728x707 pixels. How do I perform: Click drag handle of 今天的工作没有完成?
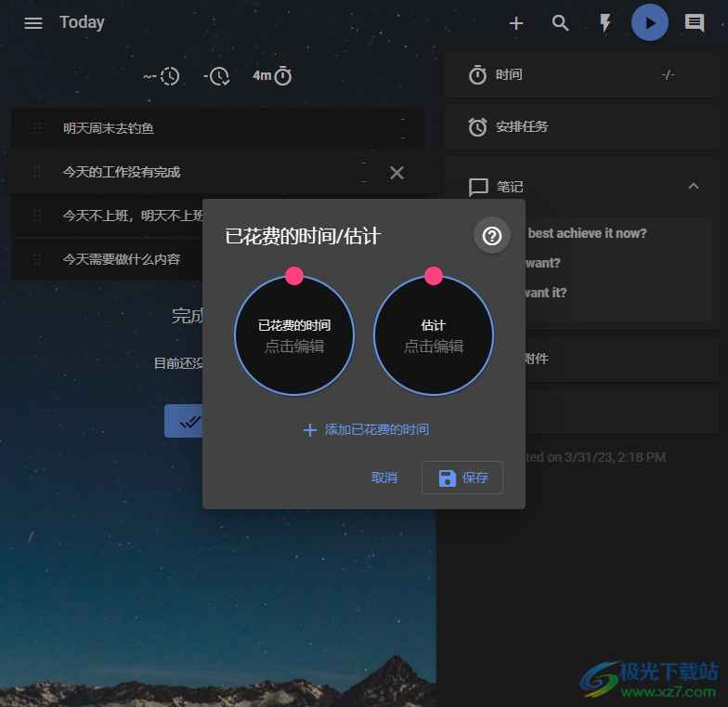pyautogui.click(x=37, y=172)
